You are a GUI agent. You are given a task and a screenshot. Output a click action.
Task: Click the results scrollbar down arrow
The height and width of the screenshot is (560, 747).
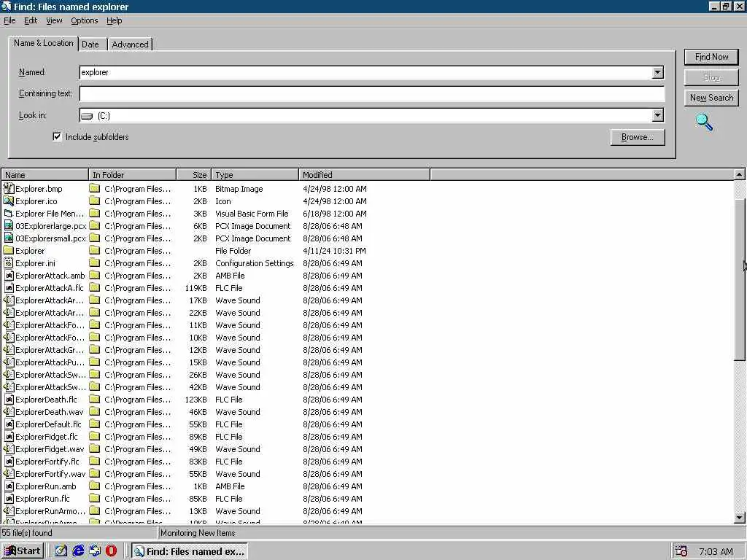(x=739, y=518)
